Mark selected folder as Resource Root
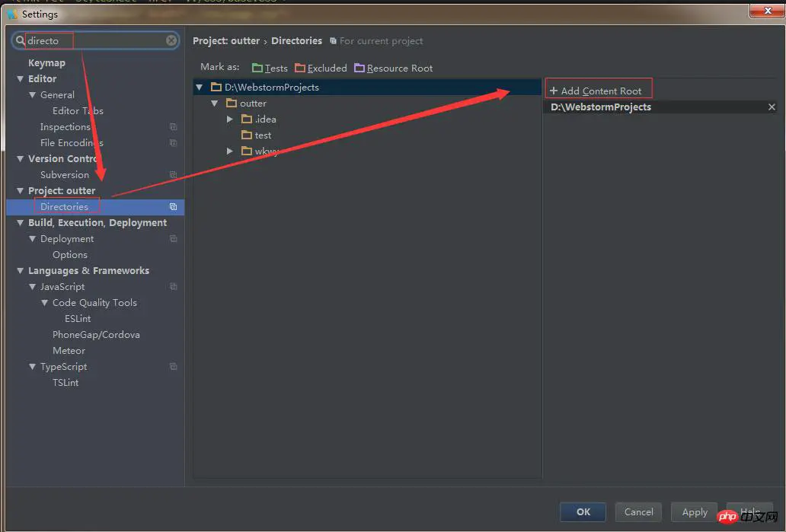 coord(394,68)
